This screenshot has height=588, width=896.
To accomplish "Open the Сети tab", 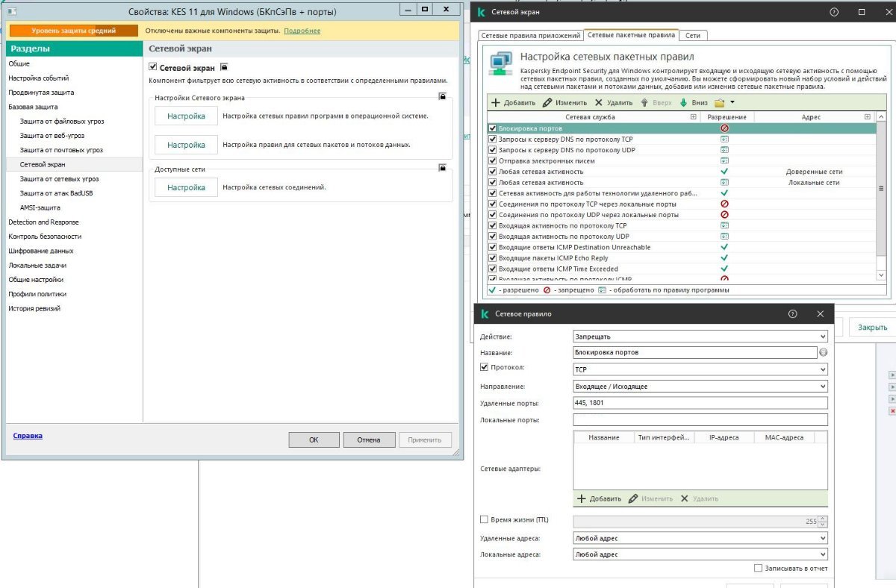I will click(x=693, y=35).
